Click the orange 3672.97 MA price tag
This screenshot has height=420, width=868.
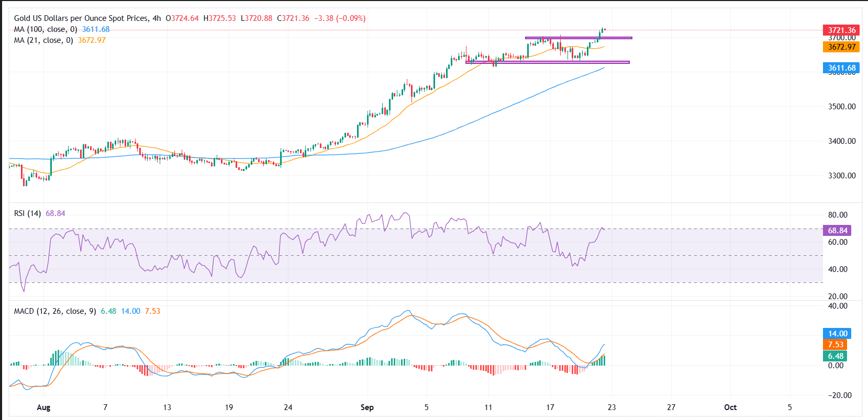coord(841,47)
